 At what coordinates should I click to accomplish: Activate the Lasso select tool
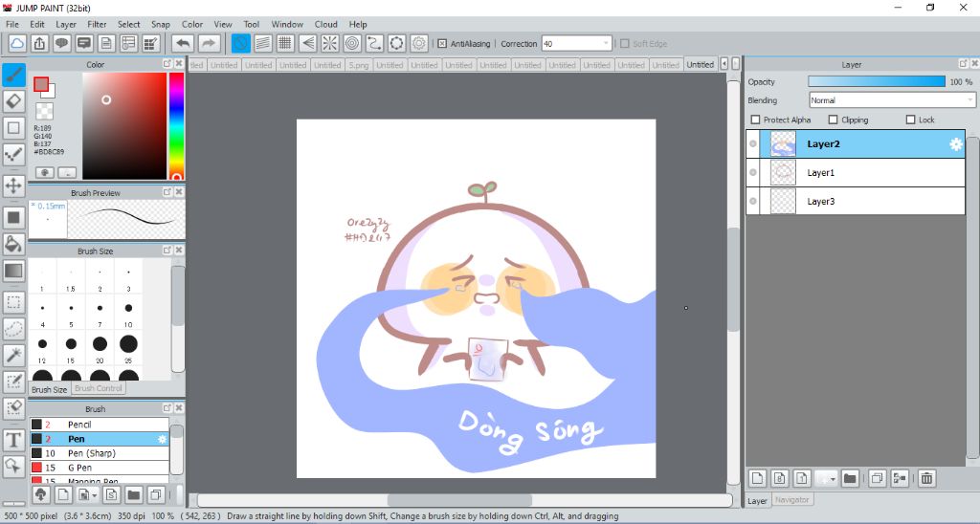pos(13,329)
